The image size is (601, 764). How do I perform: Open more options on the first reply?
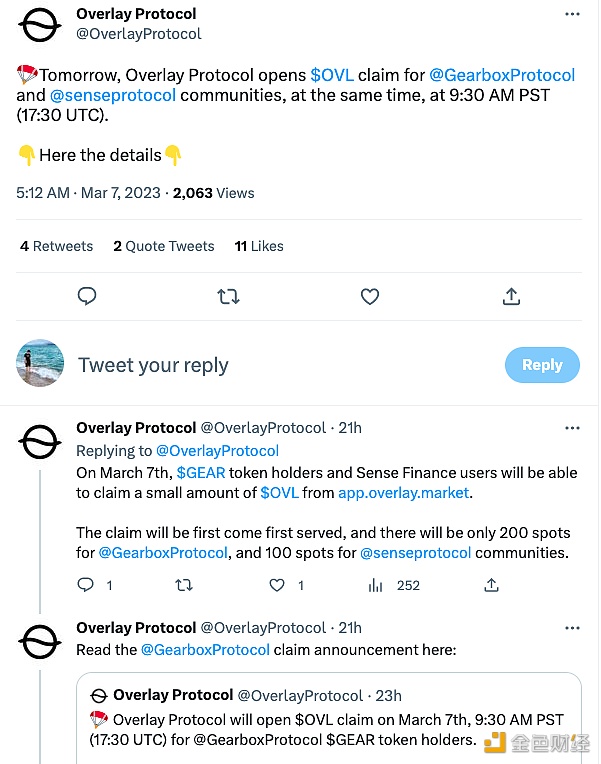point(572,428)
